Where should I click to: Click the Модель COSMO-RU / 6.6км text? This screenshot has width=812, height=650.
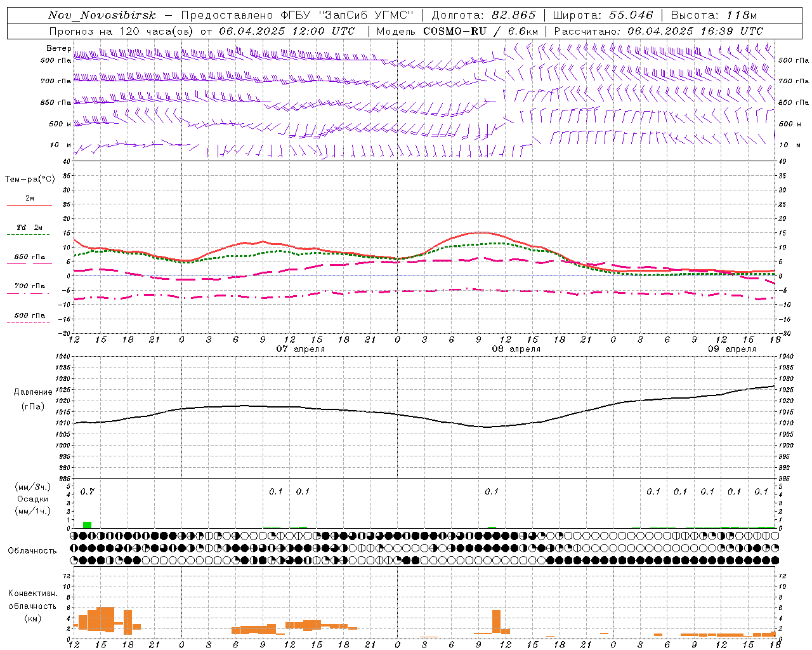point(457,31)
